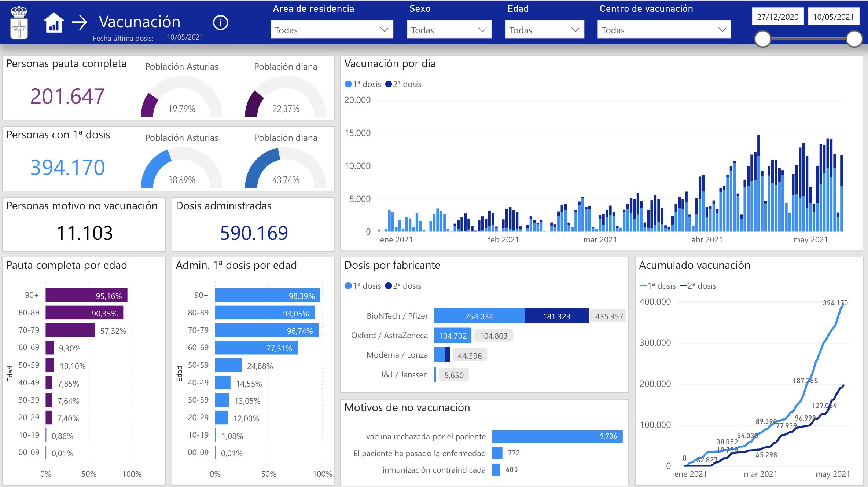Expand the Sexo filter dropdown
Image resolution: width=868 pixels, height=487 pixels.
click(449, 29)
